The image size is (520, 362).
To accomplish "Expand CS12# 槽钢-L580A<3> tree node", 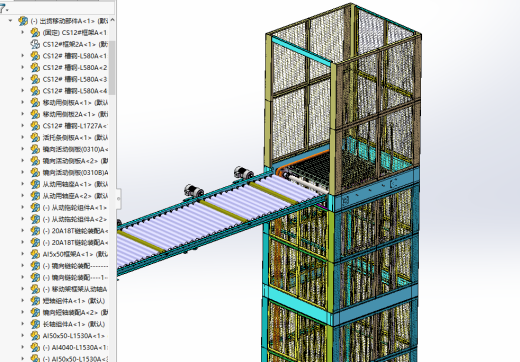I will (x=23, y=79).
